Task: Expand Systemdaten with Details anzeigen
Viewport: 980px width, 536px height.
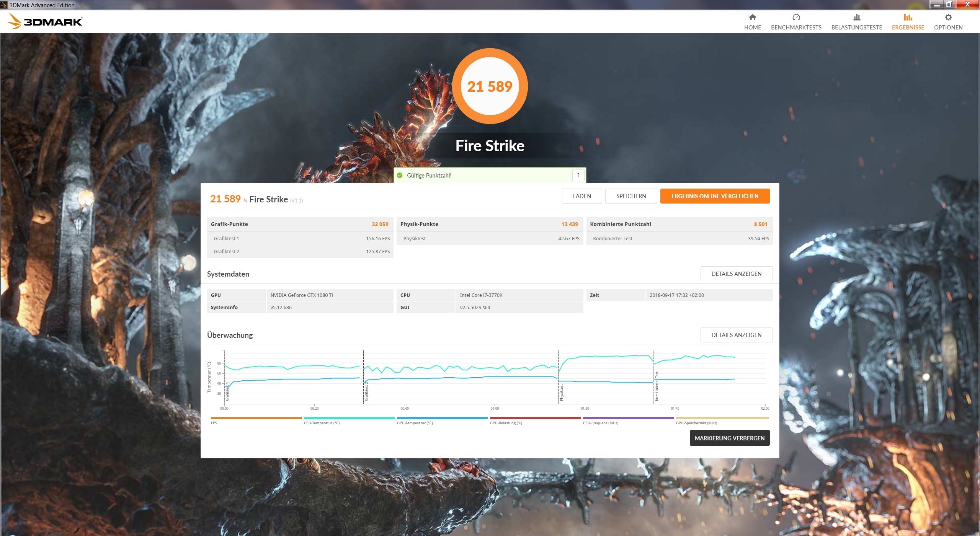Action: click(736, 274)
